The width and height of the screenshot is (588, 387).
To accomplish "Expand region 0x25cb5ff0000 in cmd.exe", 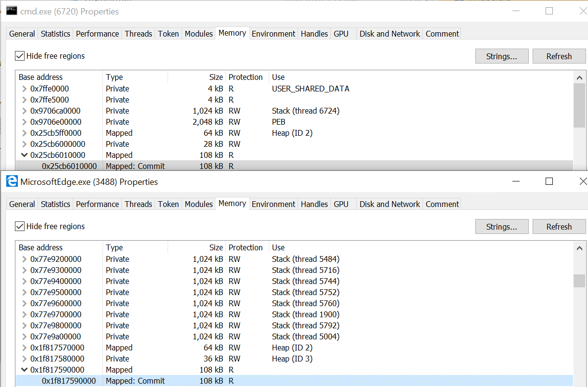I will pos(25,133).
